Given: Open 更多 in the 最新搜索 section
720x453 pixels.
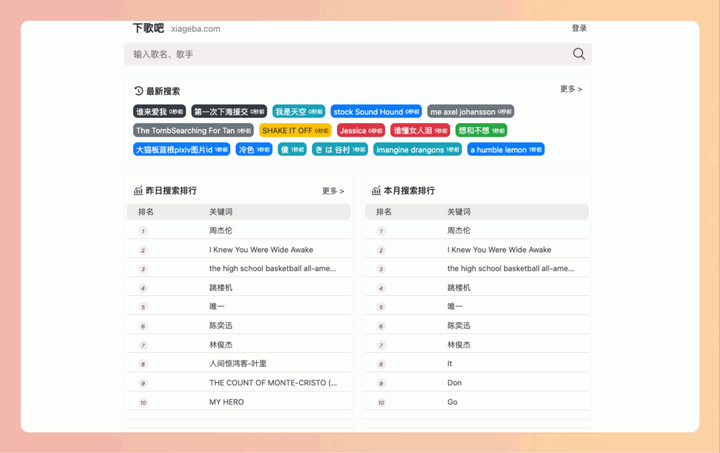Looking at the screenshot, I should (x=571, y=89).
